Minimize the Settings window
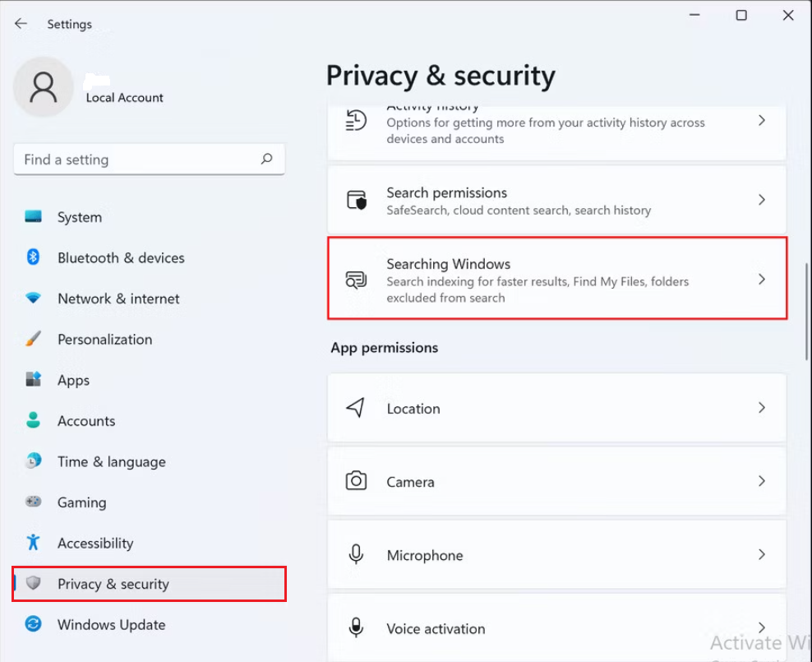Viewport: 812px width, 662px height. [x=694, y=15]
